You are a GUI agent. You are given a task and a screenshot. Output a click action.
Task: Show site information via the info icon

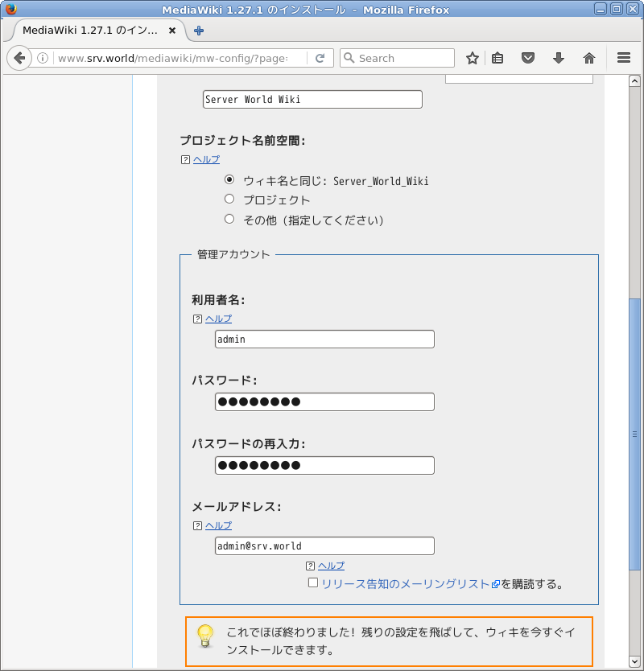(43, 58)
